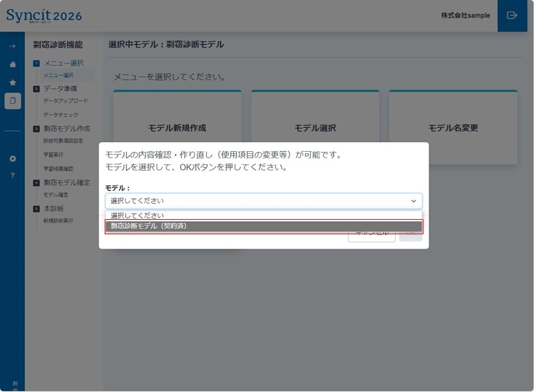Open the モデル dropdown chevron

tap(412, 201)
